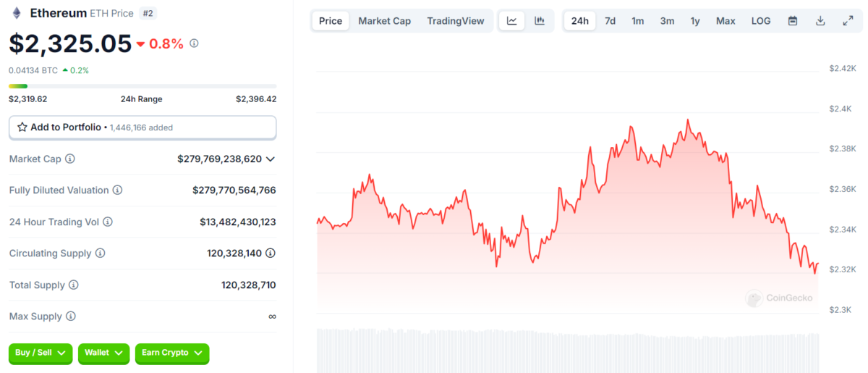Select Max time range
Viewport: 868px width, 373px height.
coord(726,21)
